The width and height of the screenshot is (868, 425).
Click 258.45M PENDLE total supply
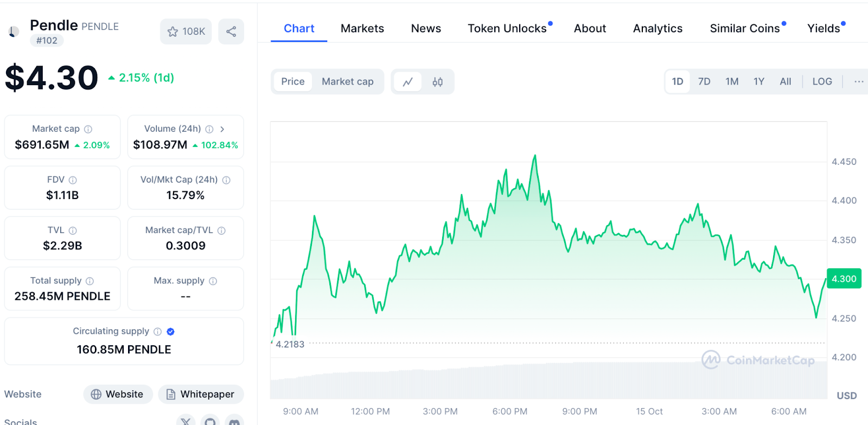click(x=62, y=296)
